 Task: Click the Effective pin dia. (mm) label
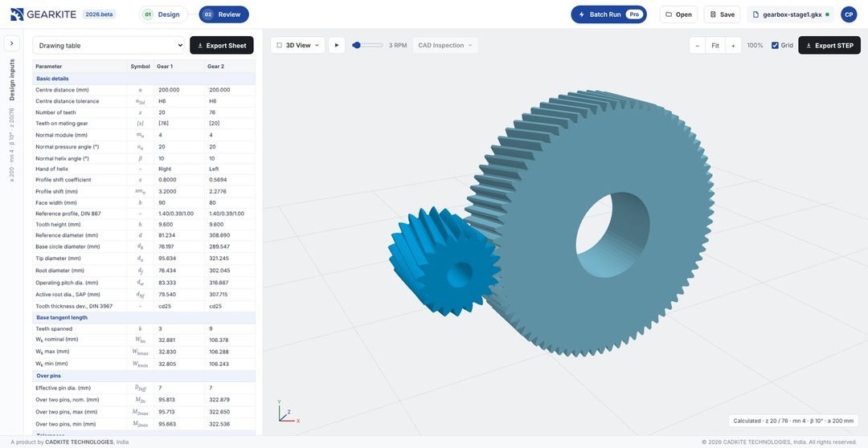tap(63, 388)
